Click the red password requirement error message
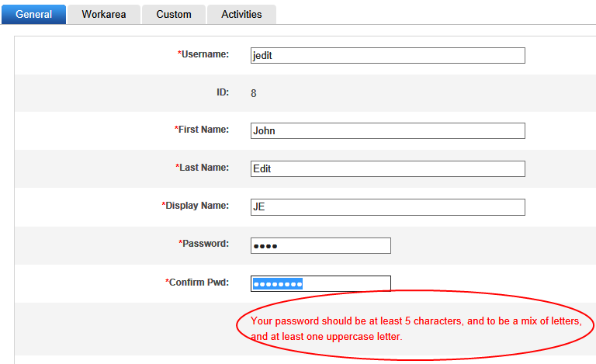Viewport: 596px width, 364px height. pyautogui.click(x=416, y=328)
